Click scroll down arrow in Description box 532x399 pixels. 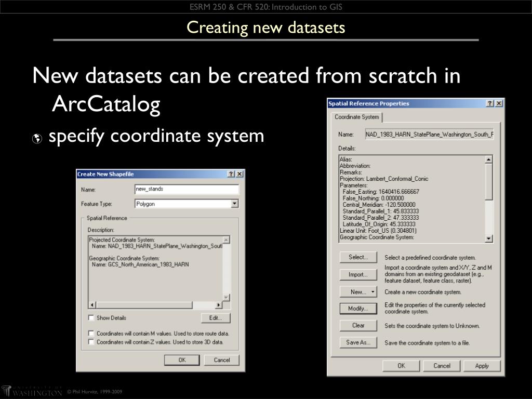227,298
